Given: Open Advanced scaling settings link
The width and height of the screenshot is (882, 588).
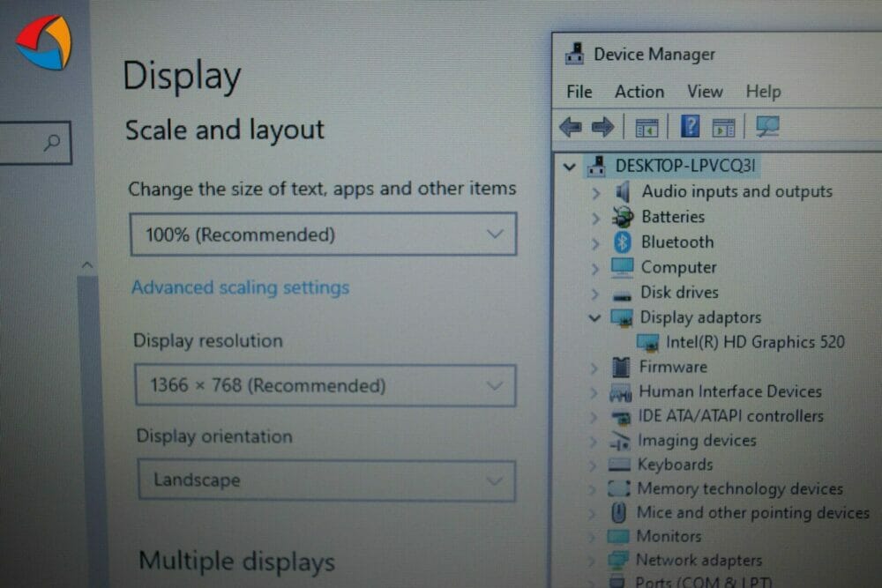Looking at the screenshot, I should coord(240,287).
